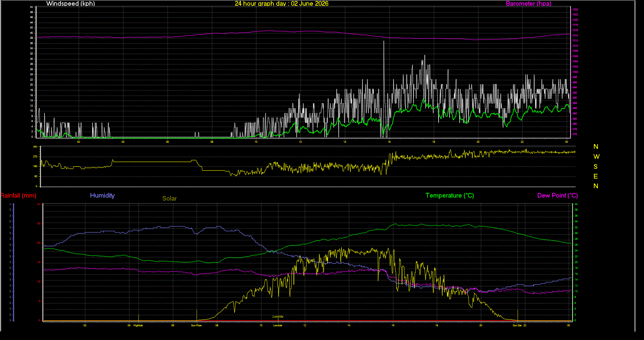Click the 'Humidity' legend label

(x=102, y=196)
